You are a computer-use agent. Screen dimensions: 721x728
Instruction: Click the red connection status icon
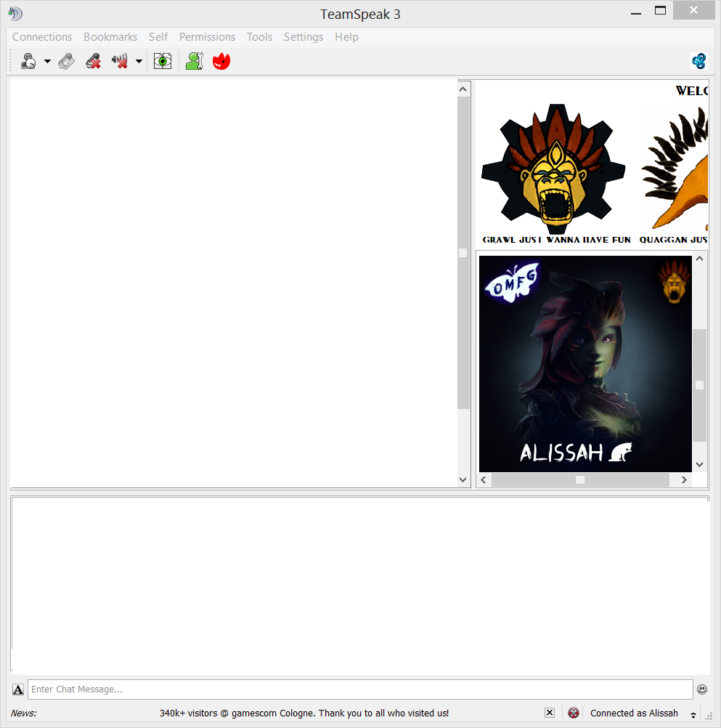[574, 713]
